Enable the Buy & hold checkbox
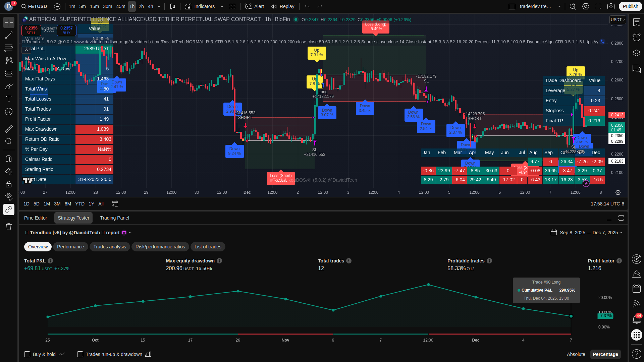644x362 pixels. pyautogui.click(x=27, y=354)
